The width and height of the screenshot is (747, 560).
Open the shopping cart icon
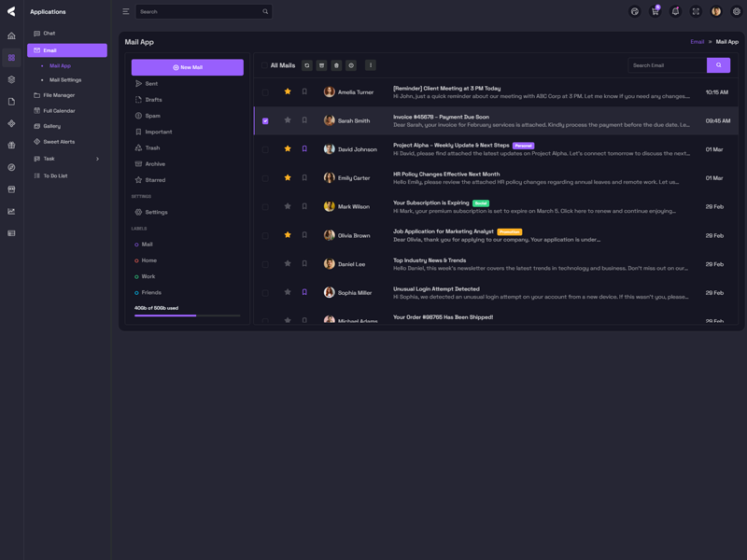pyautogui.click(x=655, y=11)
